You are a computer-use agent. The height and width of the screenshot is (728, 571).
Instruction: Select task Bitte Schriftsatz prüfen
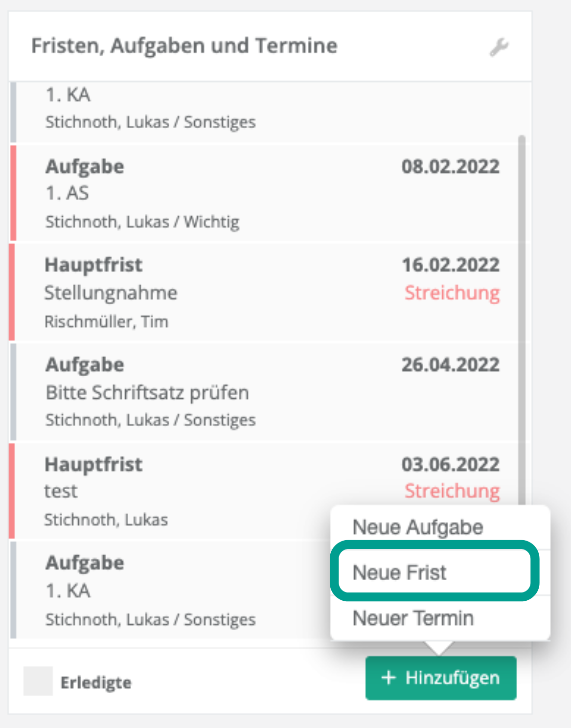click(x=147, y=392)
